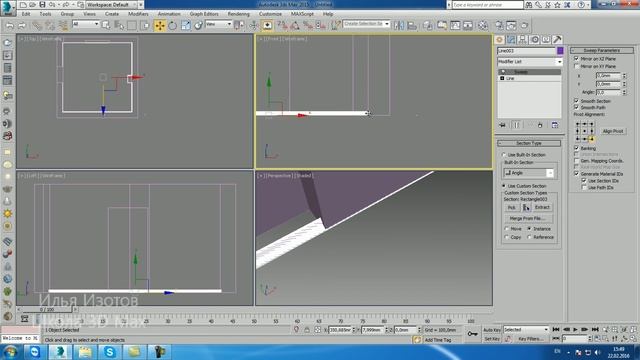Select the Scale tool in the toolbar
This screenshot has height=360, width=640.
click(186, 25)
